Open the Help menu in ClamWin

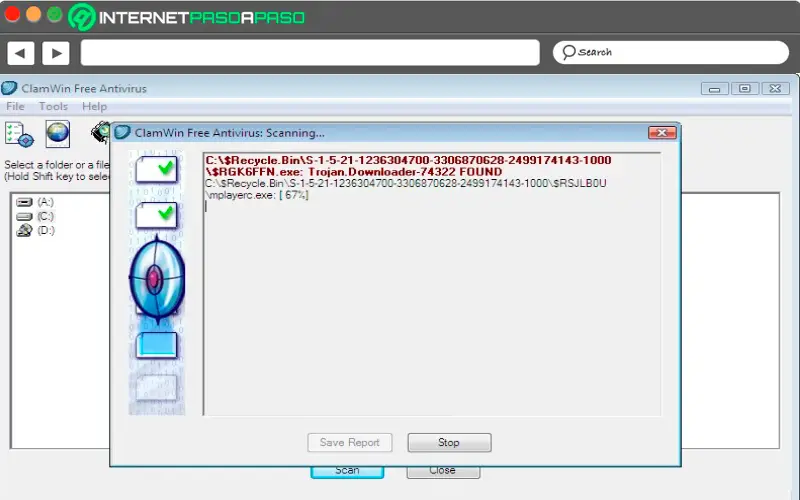click(94, 106)
